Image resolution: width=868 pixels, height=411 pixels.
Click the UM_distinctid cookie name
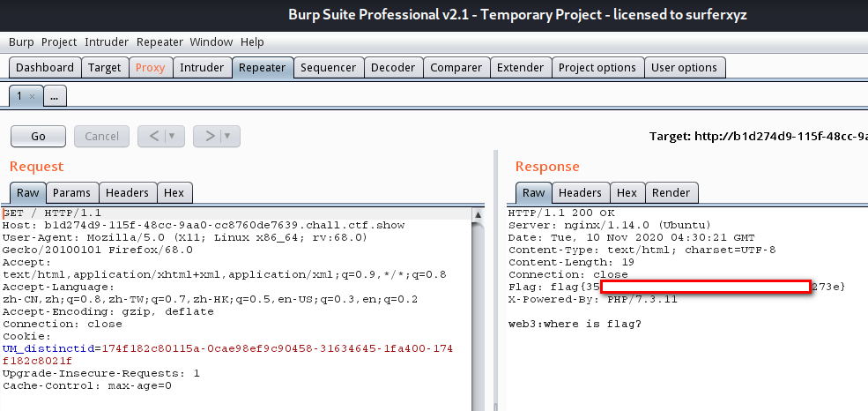coord(48,349)
